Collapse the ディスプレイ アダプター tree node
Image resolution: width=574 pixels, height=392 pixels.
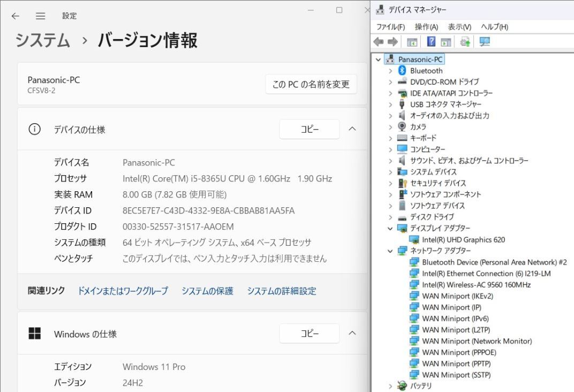click(x=390, y=228)
